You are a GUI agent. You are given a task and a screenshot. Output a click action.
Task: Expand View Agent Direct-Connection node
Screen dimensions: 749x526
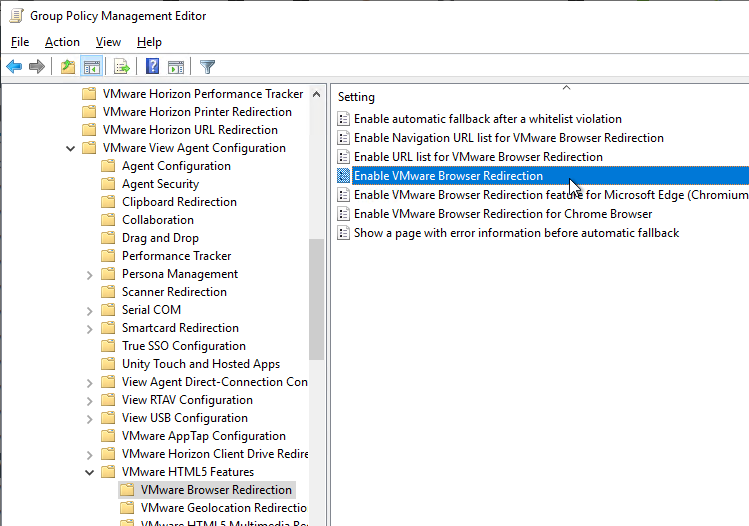pos(89,383)
